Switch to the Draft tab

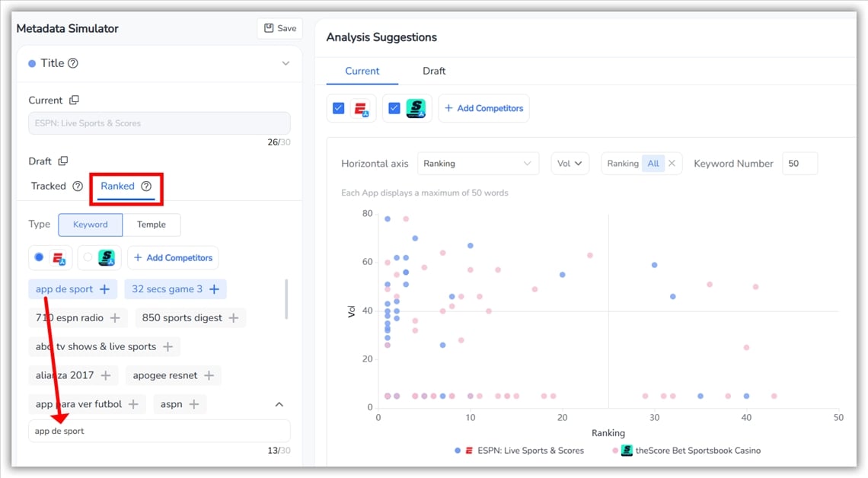[434, 71]
